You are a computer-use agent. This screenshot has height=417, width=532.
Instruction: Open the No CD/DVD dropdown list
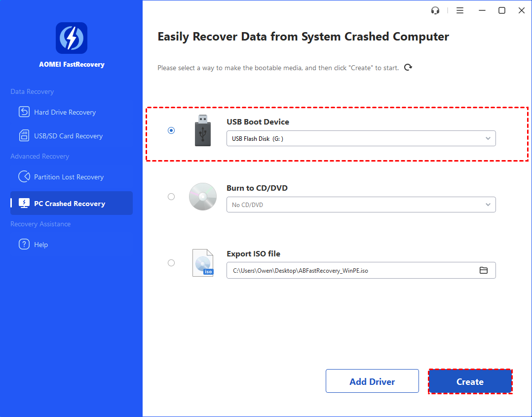pos(361,205)
